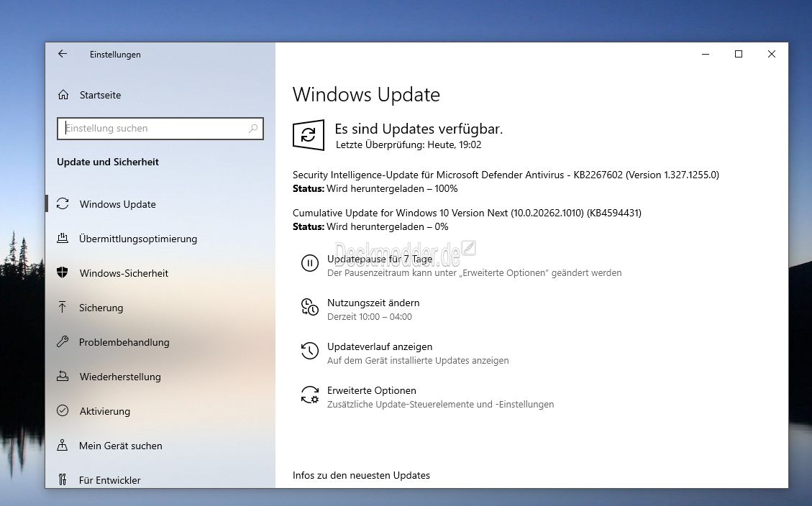The height and width of the screenshot is (506, 812).
Task: Focus the Einstellung suchen search field
Action: pyautogui.click(x=160, y=129)
